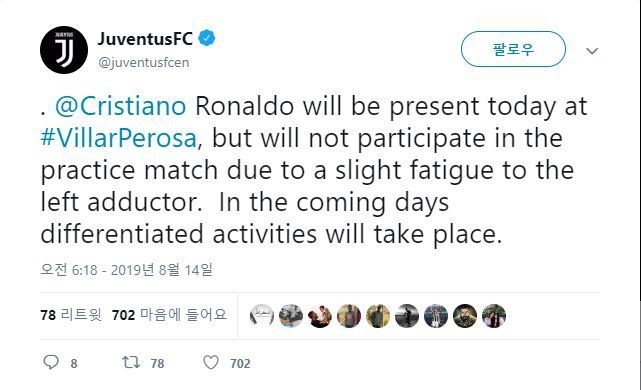Click the blue verified badge
Viewport: 641px width, 390px height.
[x=207, y=39]
